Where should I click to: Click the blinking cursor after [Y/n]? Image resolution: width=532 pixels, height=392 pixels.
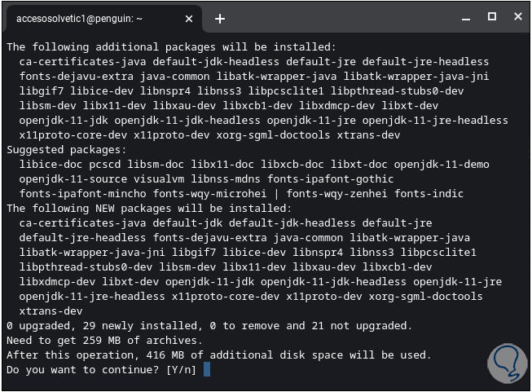tap(207, 369)
